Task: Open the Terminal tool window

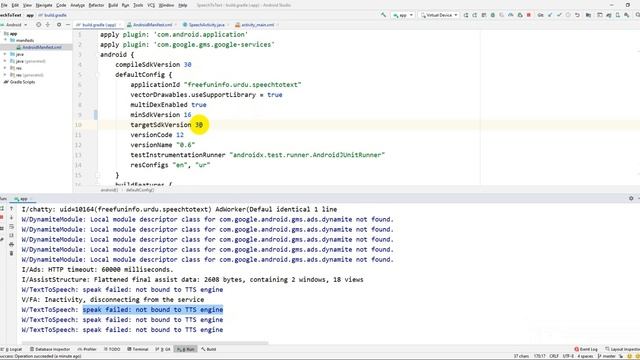Action: tap(138, 349)
